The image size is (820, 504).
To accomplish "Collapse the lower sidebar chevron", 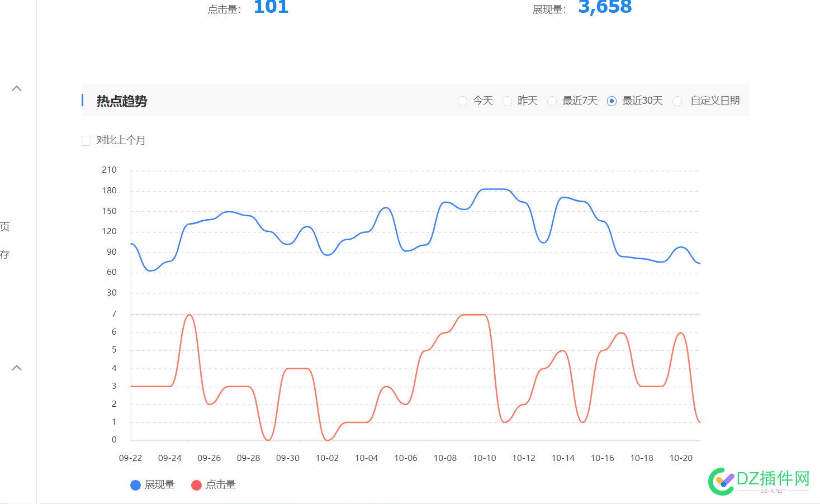I will (x=17, y=368).
